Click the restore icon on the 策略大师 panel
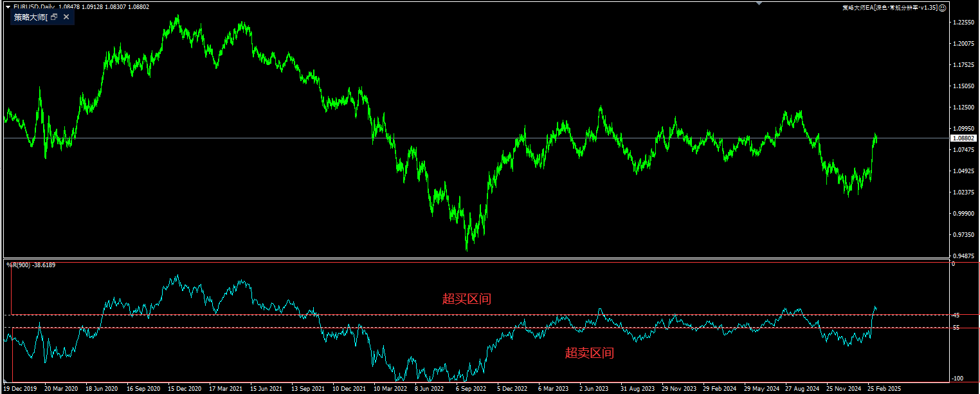Image resolution: width=980 pixels, height=394 pixels. click(x=54, y=17)
